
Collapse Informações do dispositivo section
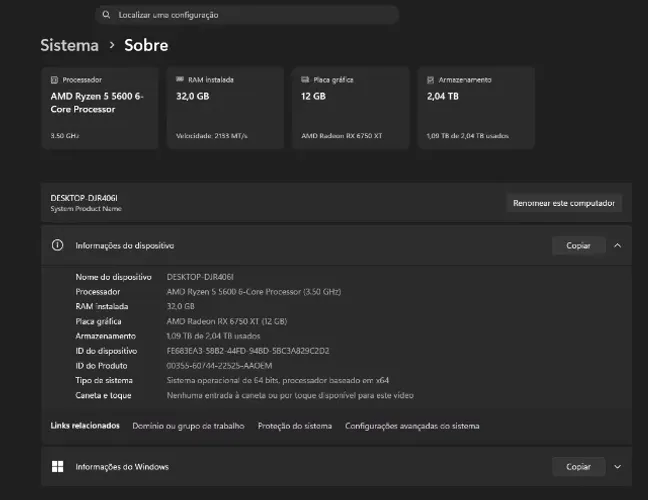click(617, 245)
